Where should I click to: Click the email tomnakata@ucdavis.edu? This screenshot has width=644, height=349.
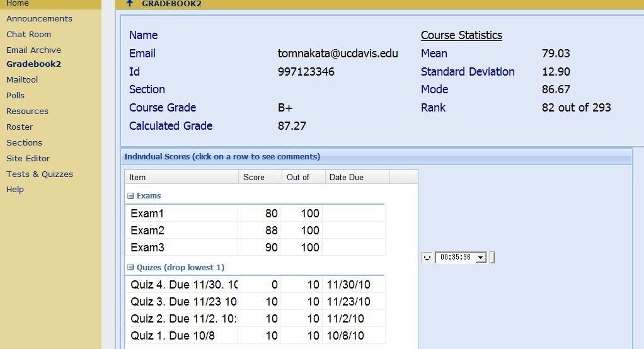tap(338, 54)
